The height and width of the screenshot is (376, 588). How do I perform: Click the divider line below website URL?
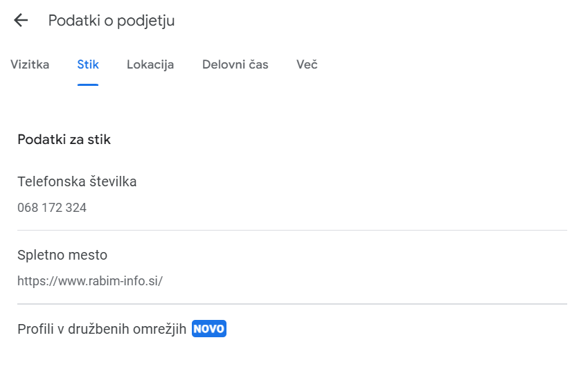coord(292,303)
